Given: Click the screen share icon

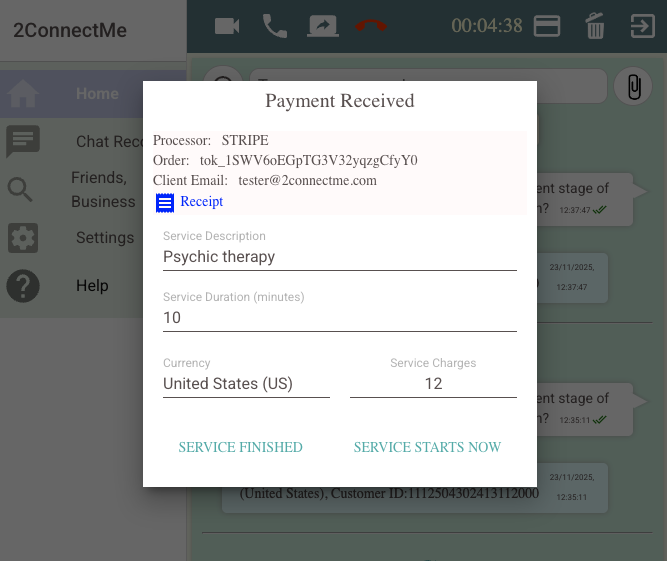Looking at the screenshot, I should pos(323,26).
